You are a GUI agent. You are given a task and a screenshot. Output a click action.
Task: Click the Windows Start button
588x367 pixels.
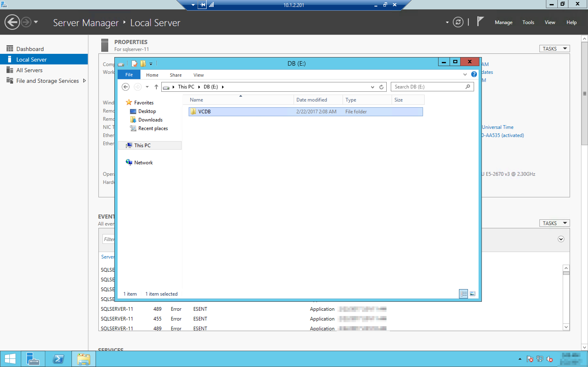pyautogui.click(x=10, y=359)
